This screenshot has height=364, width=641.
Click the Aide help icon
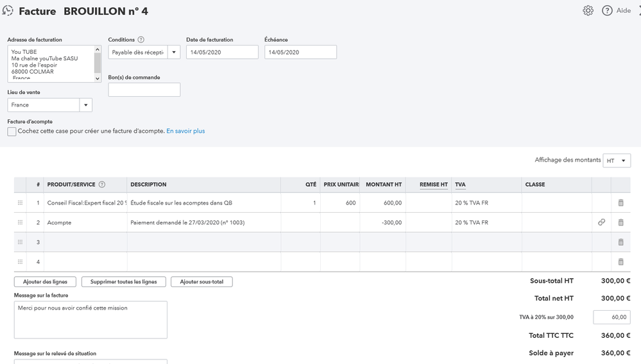(x=607, y=11)
